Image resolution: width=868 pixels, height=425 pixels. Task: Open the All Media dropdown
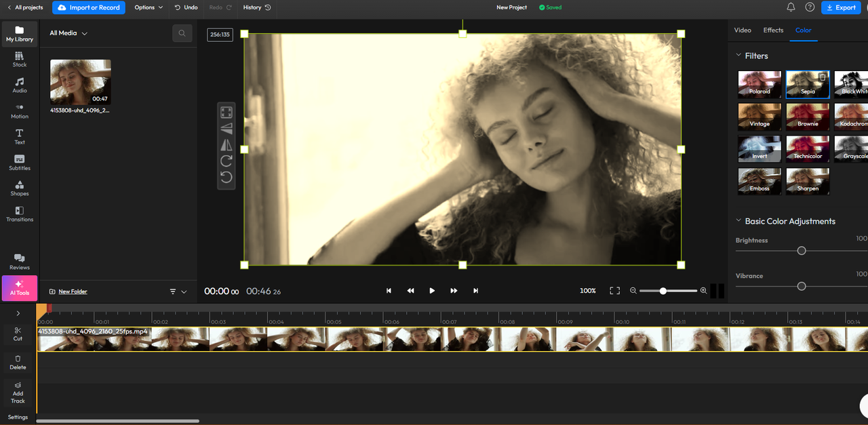[x=68, y=33]
